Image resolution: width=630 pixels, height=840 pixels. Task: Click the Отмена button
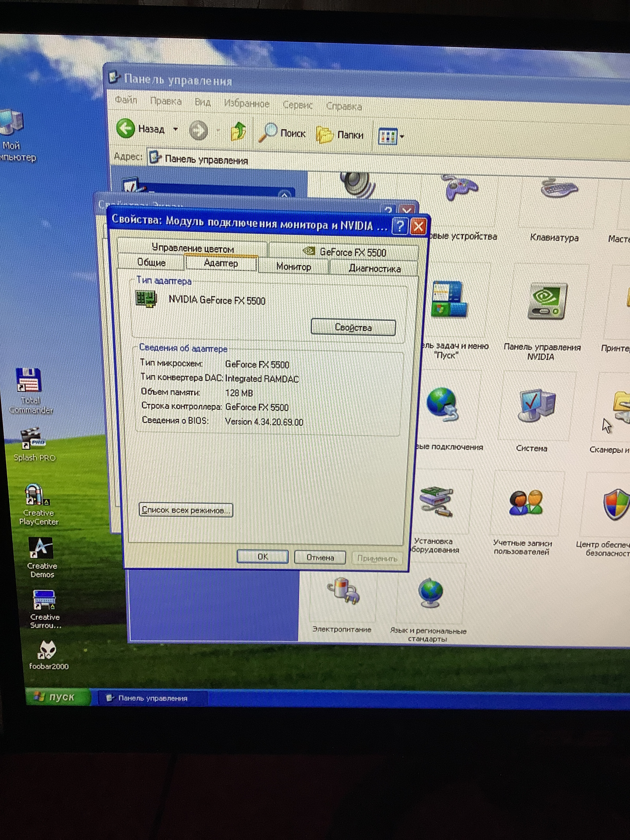[320, 557]
